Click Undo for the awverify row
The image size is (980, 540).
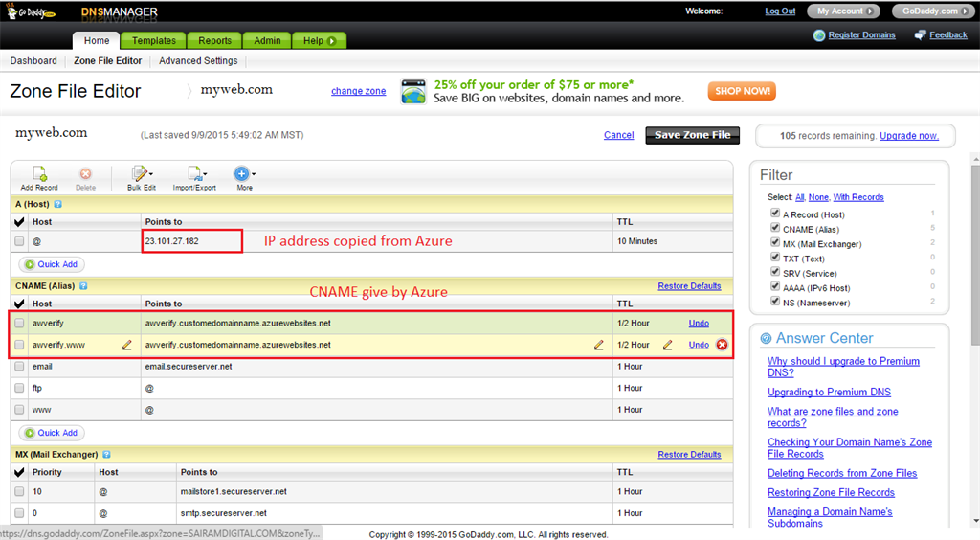click(699, 323)
